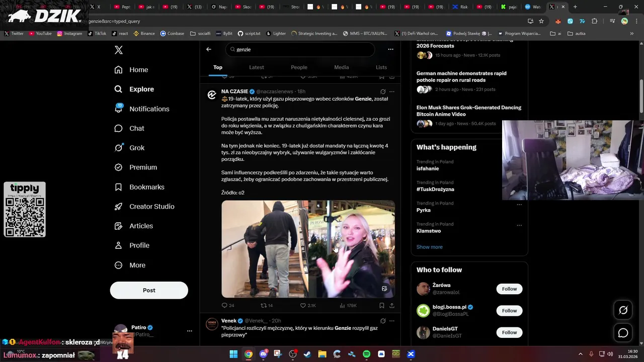
Task: Click Grok icon on Venek post
Action: point(383,321)
